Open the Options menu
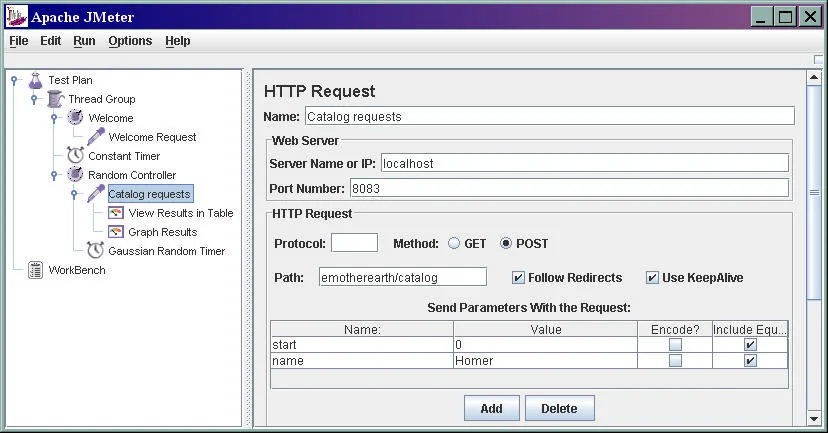828x433 pixels. (130, 41)
